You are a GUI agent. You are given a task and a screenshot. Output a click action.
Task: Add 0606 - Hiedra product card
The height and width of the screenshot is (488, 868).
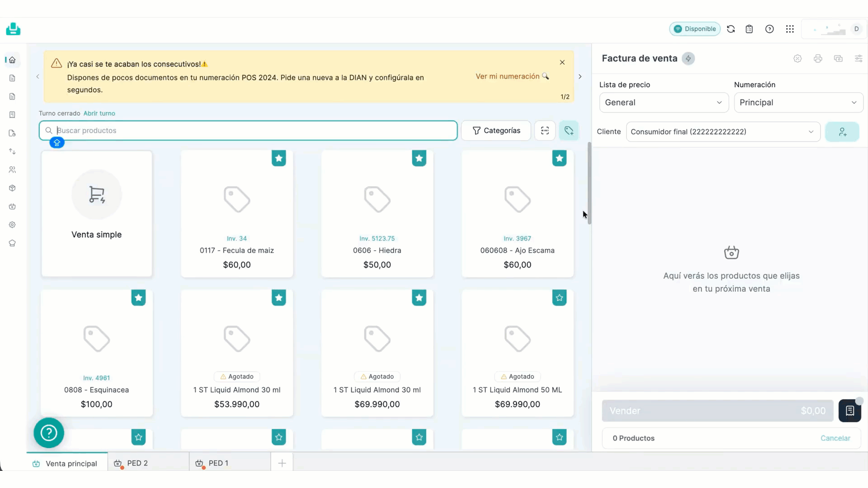[x=377, y=213]
